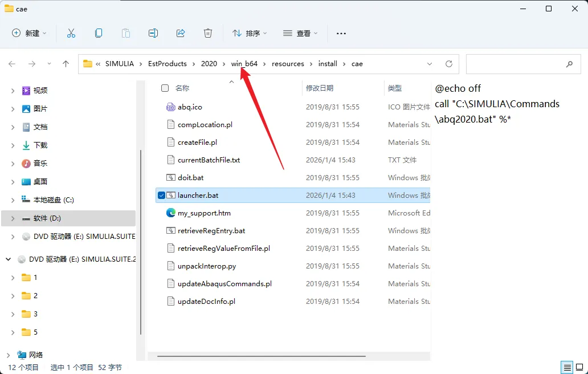Sort by 类型 column header
The image size is (588, 374).
[394, 88]
